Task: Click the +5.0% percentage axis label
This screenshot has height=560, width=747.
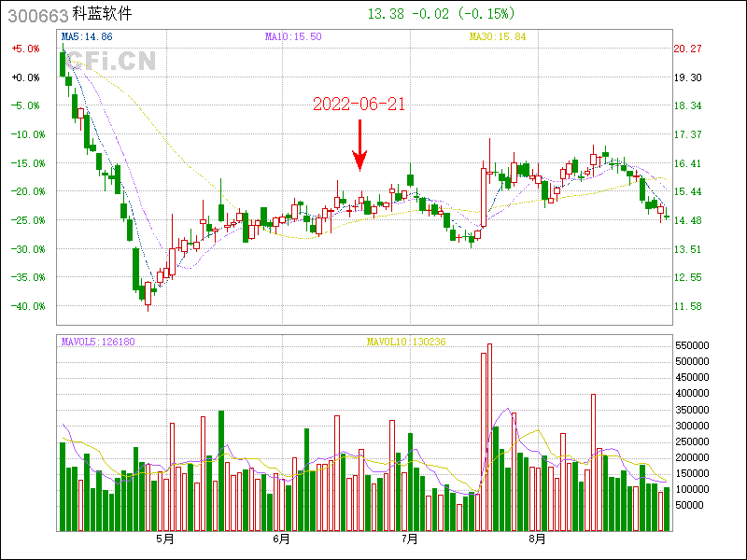Action: point(25,49)
